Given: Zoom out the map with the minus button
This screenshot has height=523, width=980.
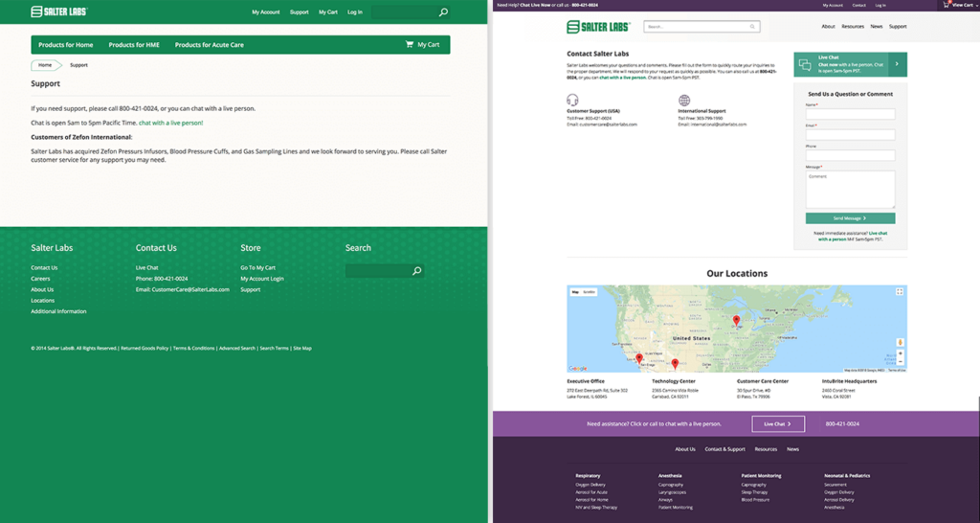Looking at the screenshot, I should (x=900, y=362).
